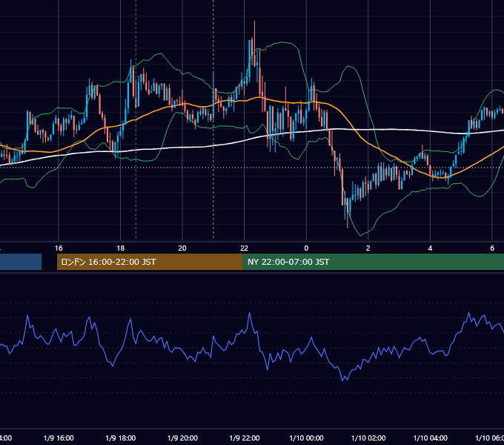Click the blue session bar left of ロンドン
Viewport: 504px width, 445px height.
21,262
